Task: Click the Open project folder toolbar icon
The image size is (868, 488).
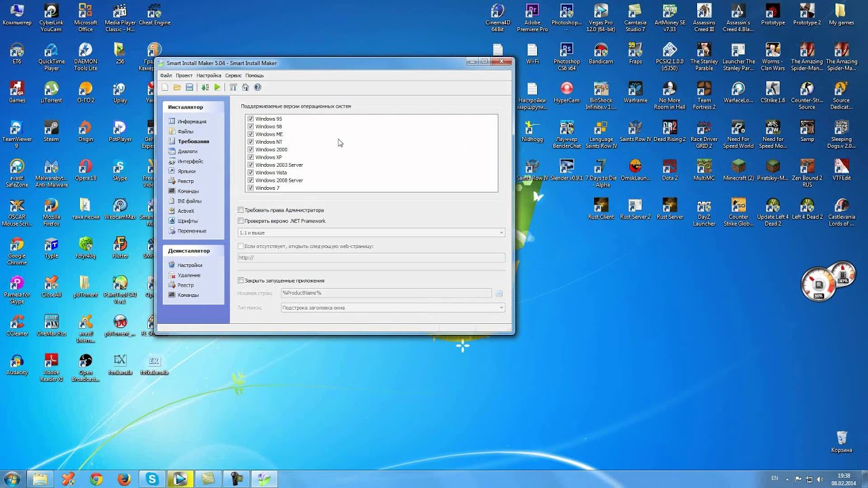Action: [x=177, y=87]
